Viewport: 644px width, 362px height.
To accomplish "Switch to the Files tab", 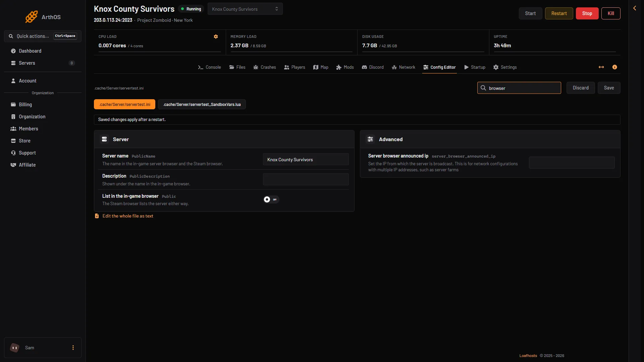I will pos(237,67).
